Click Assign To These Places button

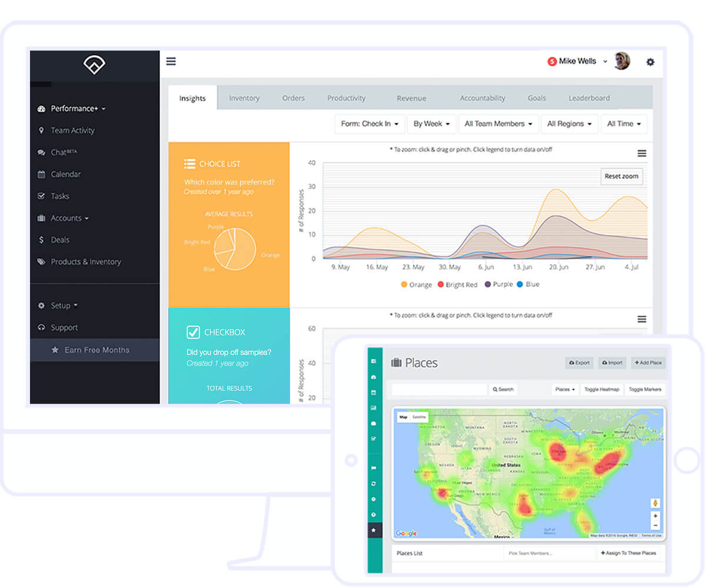click(628, 553)
